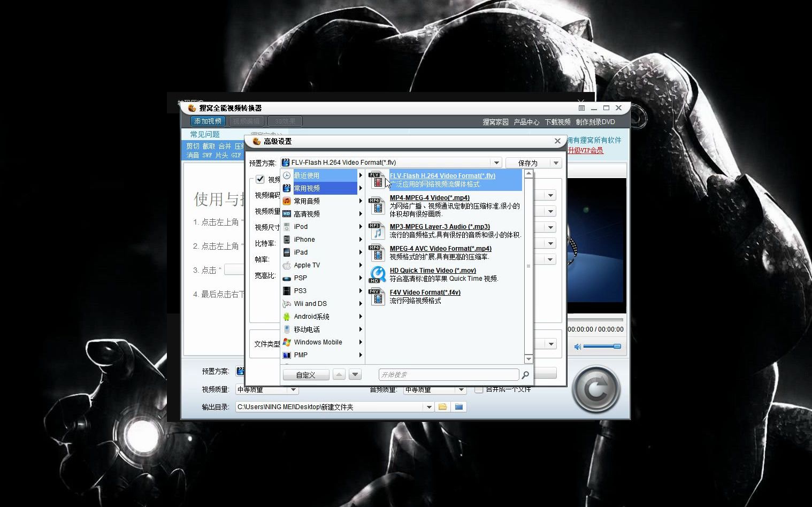Click the 添加视频 button
The width and height of the screenshot is (812, 507).
[x=208, y=121]
